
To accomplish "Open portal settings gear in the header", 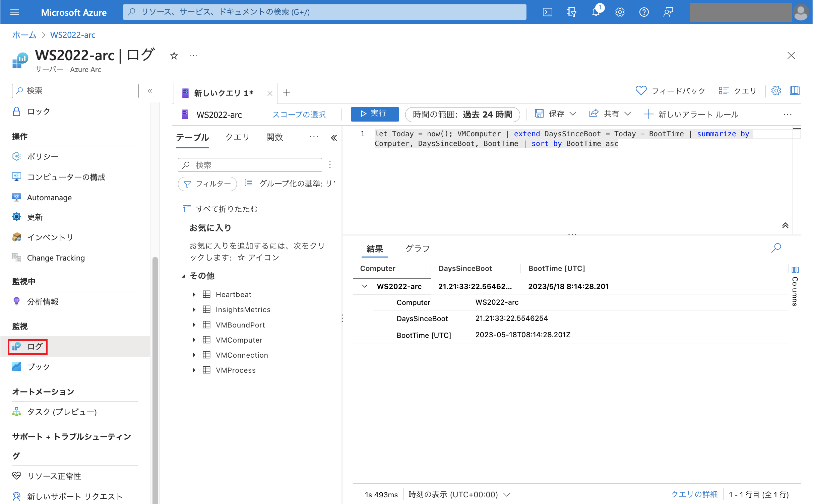I will pyautogui.click(x=620, y=12).
